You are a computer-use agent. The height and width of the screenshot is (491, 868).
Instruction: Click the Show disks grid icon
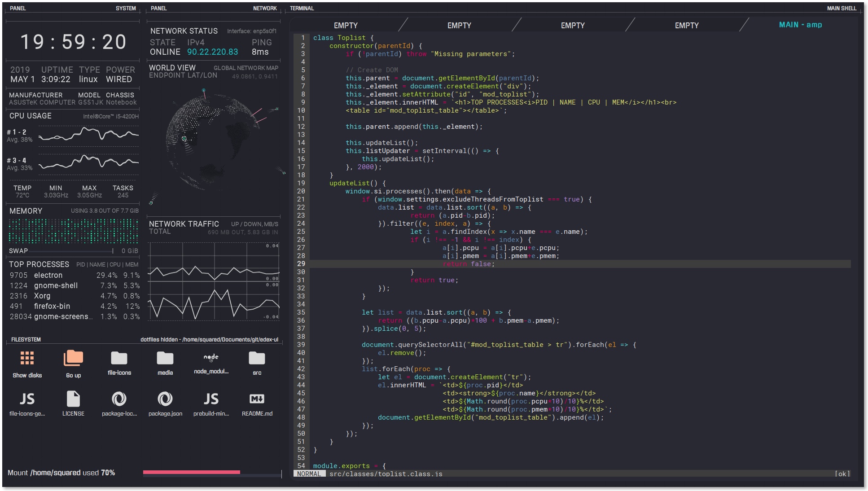(27, 358)
